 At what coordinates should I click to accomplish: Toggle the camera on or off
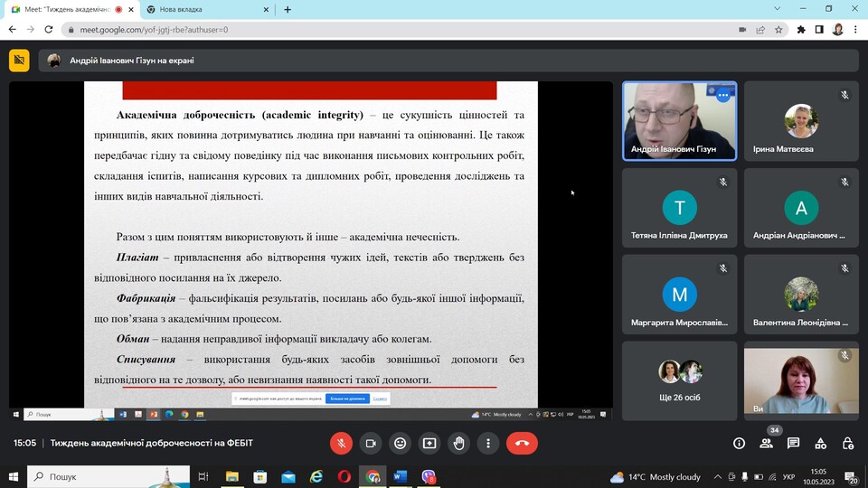click(370, 443)
